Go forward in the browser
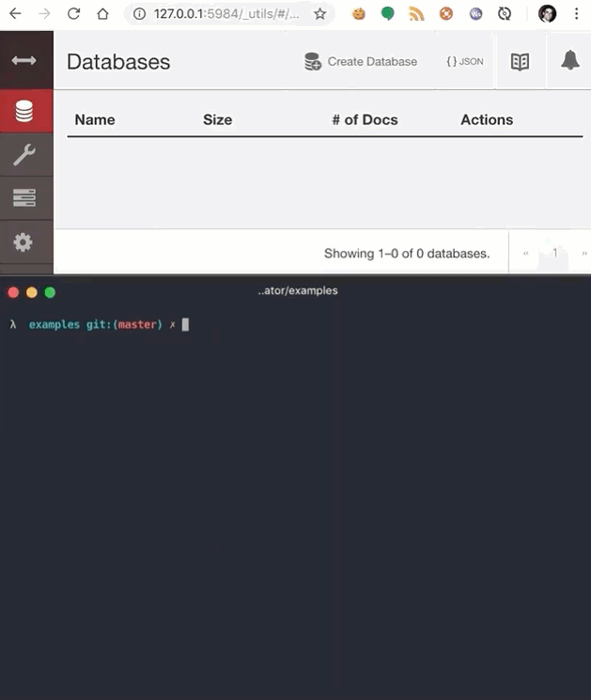The height and width of the screenshot is (700, 591). coord(44,14)
